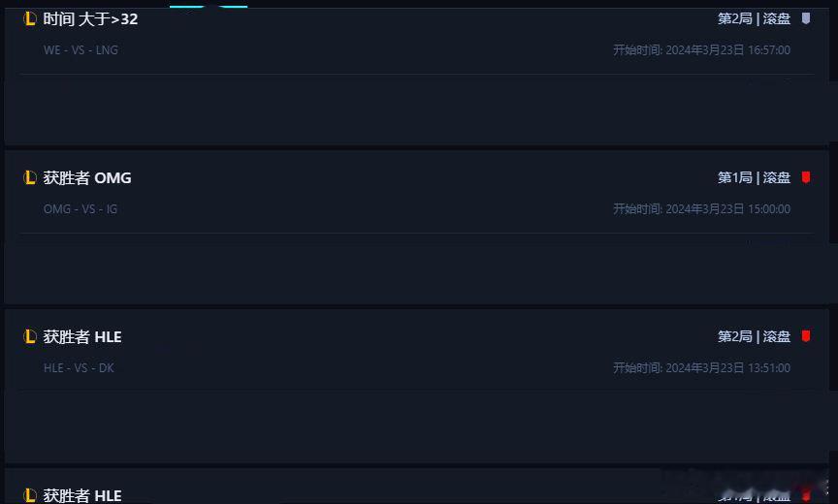Select the HLE - VS - DK matchup text
The width and height of the screenshot is (838, 504).
point(79,368)
